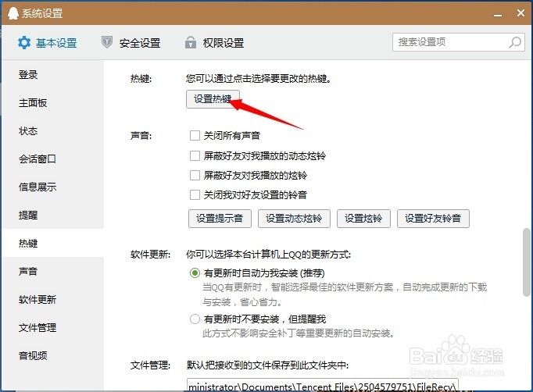Switch to the 权限设置 tab
533x392 pixels.
click(x=214, y=43)
